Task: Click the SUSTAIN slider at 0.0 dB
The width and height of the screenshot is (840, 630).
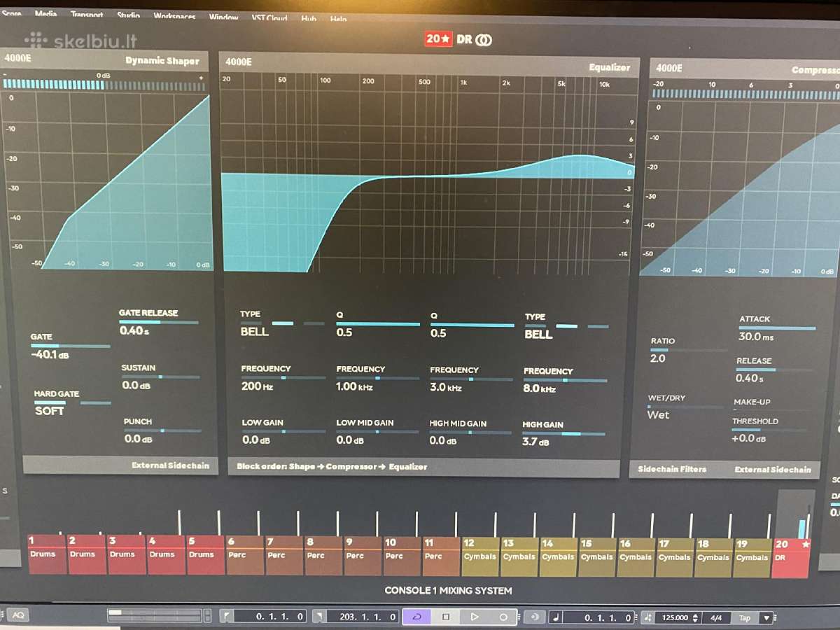Action: point(161,377)
